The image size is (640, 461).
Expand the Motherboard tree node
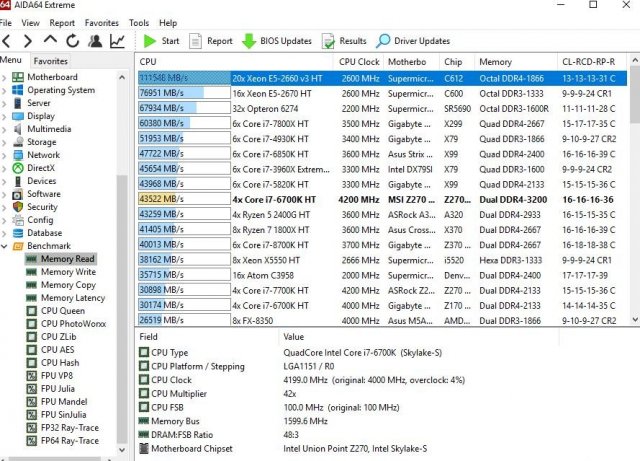coord(5,77)
